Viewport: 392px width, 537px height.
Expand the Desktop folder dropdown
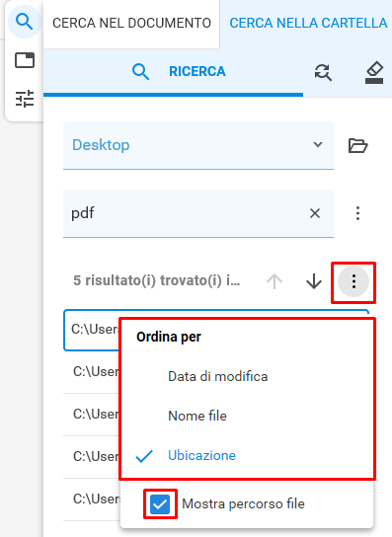[198, 145]
